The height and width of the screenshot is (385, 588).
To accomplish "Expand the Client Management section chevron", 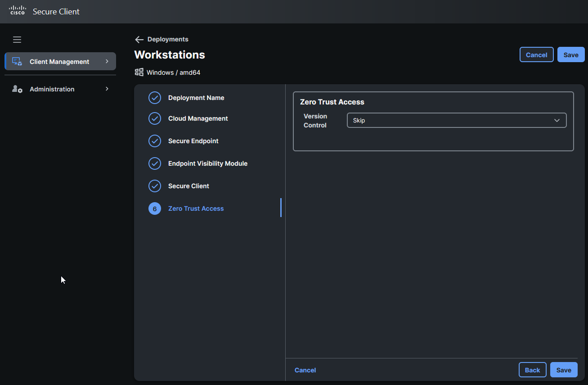I will tap(107, 61).
